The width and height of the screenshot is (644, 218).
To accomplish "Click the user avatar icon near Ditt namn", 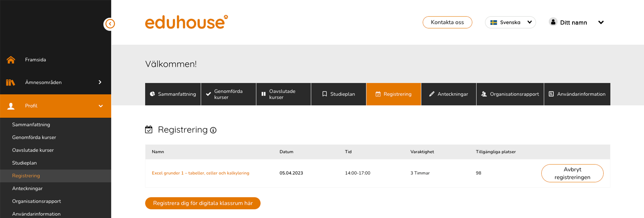I will click(553, 22).
